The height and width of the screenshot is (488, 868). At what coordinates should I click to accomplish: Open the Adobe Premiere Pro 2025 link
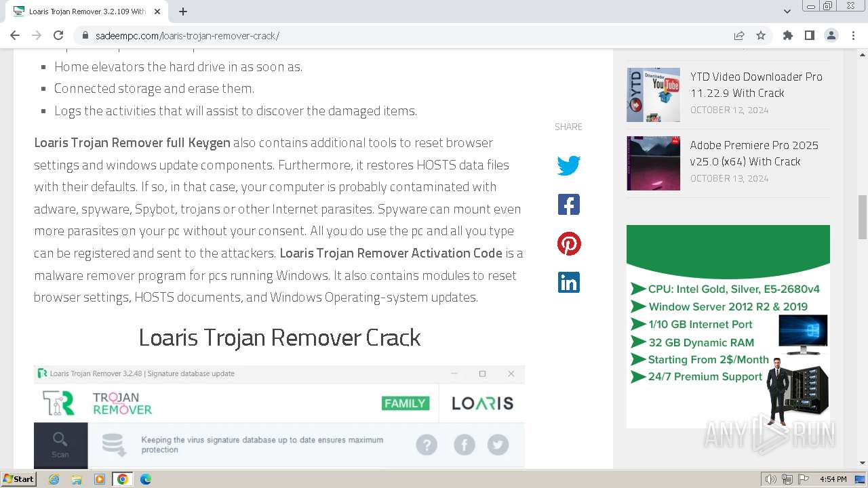pos(754,153)
